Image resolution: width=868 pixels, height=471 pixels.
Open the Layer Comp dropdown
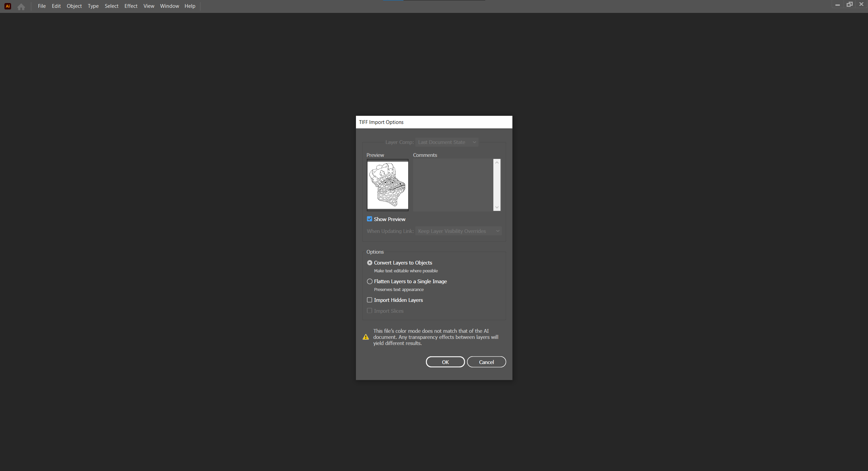click(x=447, y=142)
